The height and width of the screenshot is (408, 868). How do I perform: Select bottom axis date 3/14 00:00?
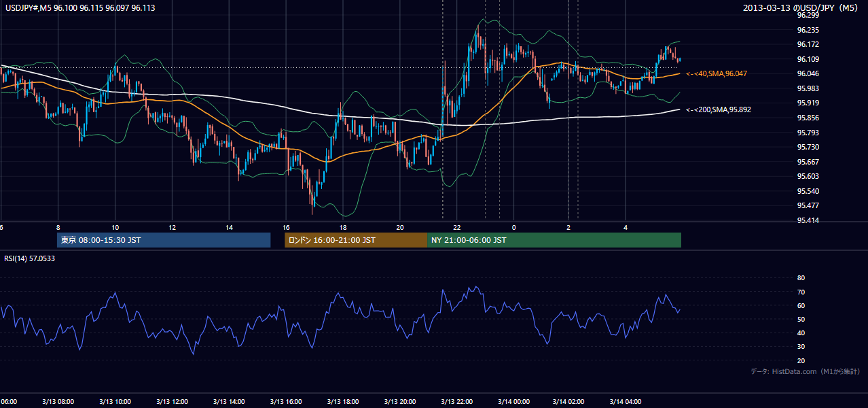coord(513,402)
